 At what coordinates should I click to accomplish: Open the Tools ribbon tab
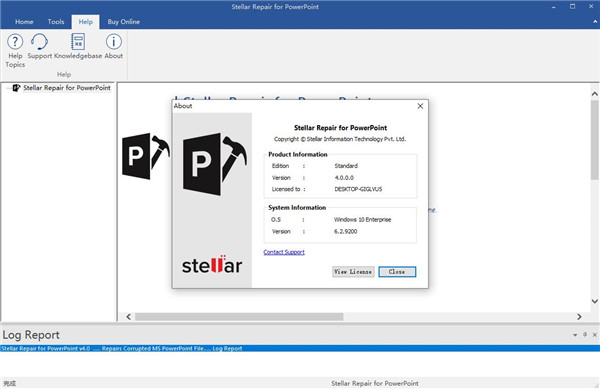pos(56,22)
